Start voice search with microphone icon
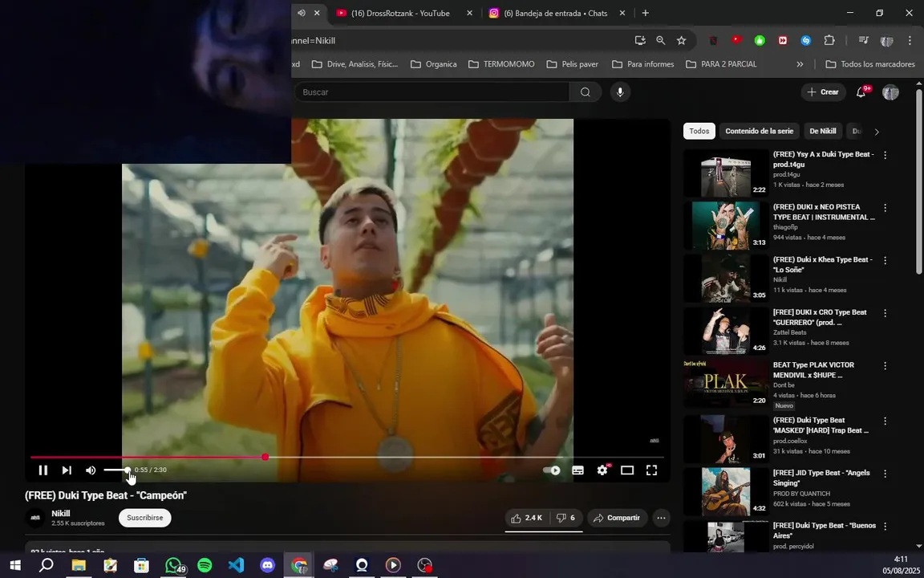Screen dimensions: 924x578 point(620,92)
